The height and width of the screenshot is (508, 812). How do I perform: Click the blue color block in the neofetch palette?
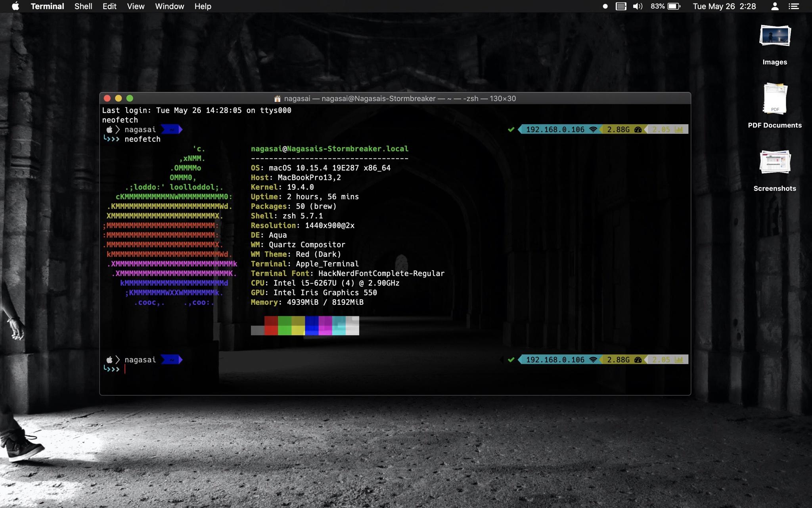click(x=312, y=325)
